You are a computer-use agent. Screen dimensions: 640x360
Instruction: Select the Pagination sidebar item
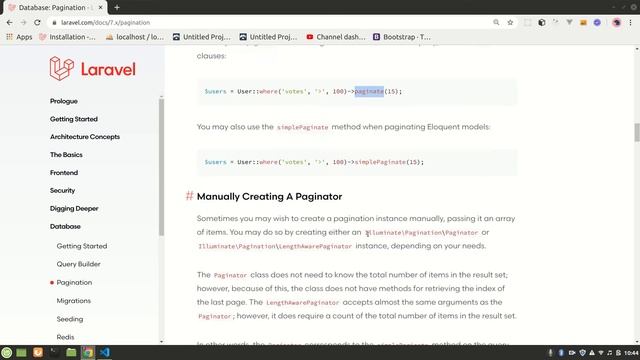coord(74,282)
